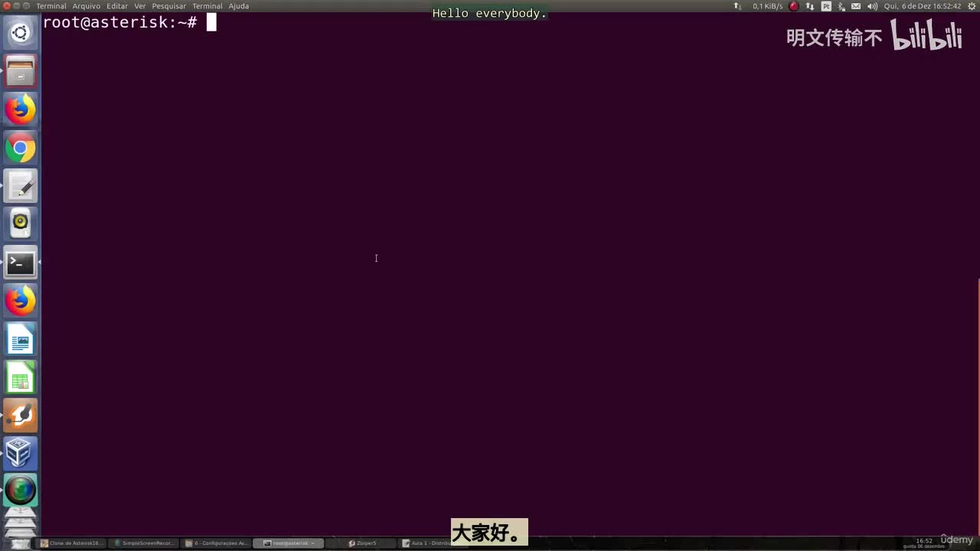The image size is (980, 551).
Task: Open the mail messaging indicator
Action: coord(856,6)
